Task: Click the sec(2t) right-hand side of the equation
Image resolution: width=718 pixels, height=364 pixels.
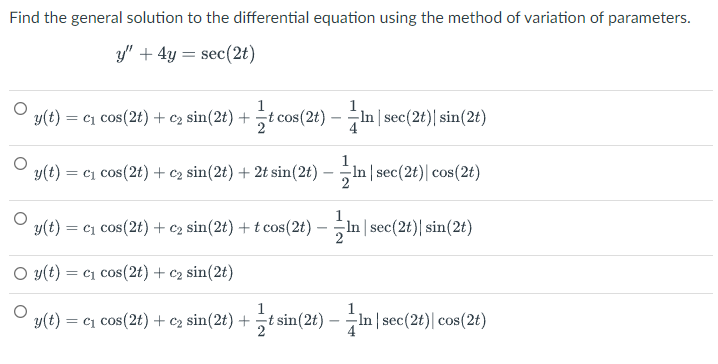Action: coord(228,54)
